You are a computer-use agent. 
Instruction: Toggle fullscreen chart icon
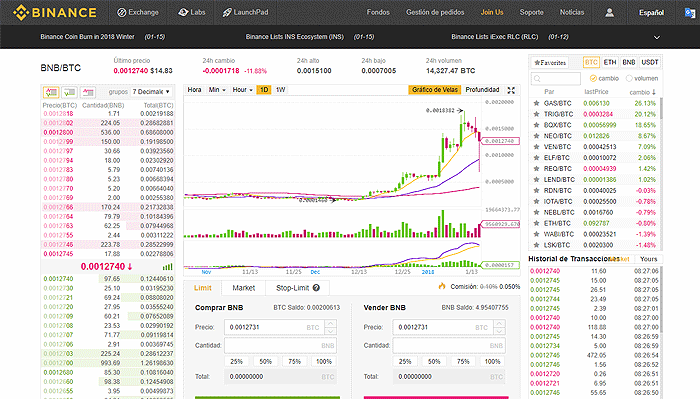coord(511,90)
